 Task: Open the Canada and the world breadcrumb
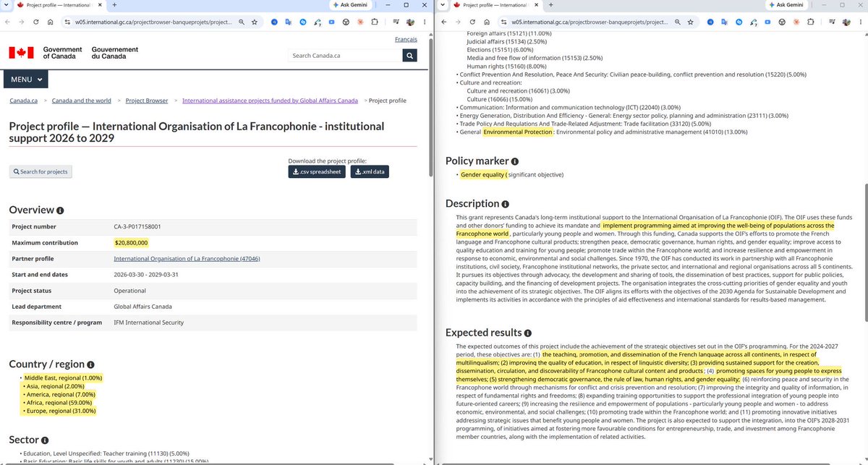point(82,101)
